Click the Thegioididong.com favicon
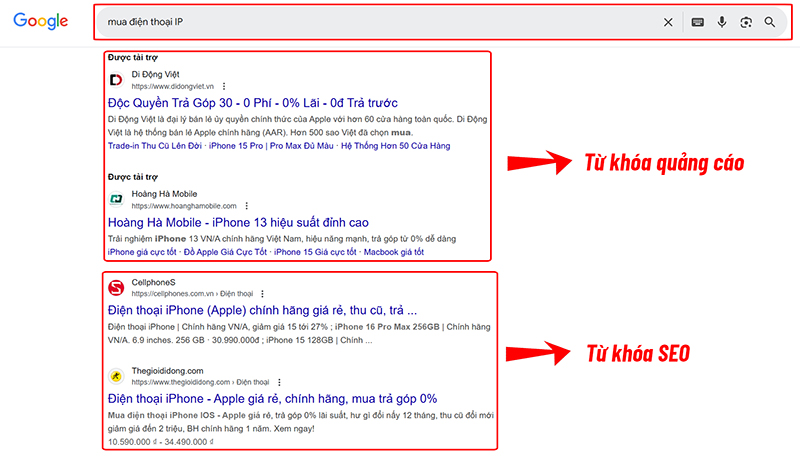 pyautogui.click(x=116, y=376)
